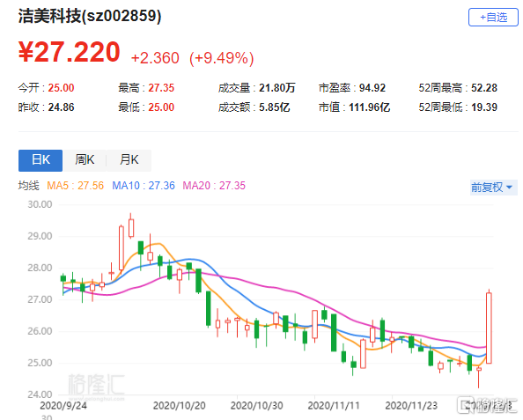
Task: Select the 成交量 value 21.80万
Action: [277, 88]
